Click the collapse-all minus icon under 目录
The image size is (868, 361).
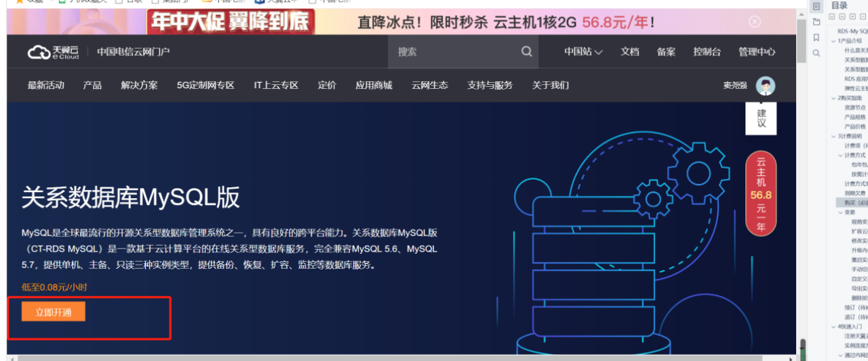862,16
